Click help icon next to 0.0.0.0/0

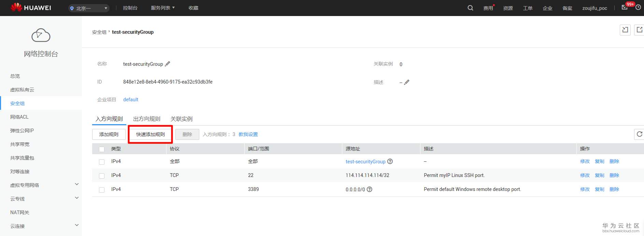[370, 189]
